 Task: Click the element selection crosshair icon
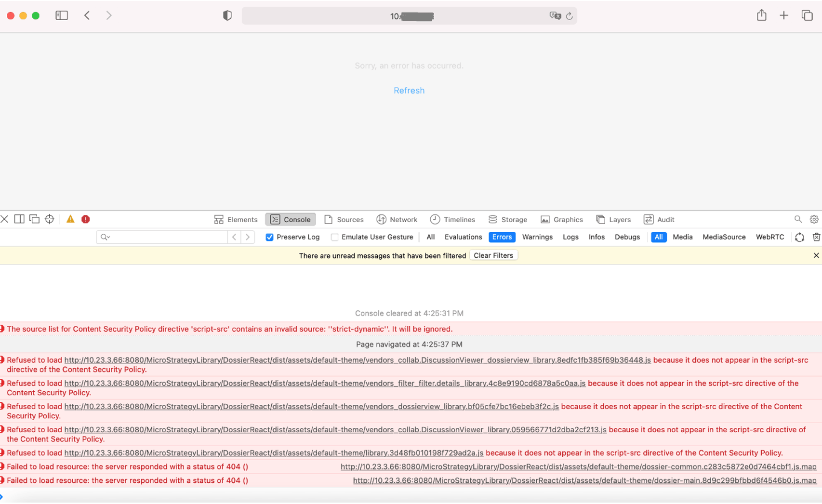coord(50,219)
